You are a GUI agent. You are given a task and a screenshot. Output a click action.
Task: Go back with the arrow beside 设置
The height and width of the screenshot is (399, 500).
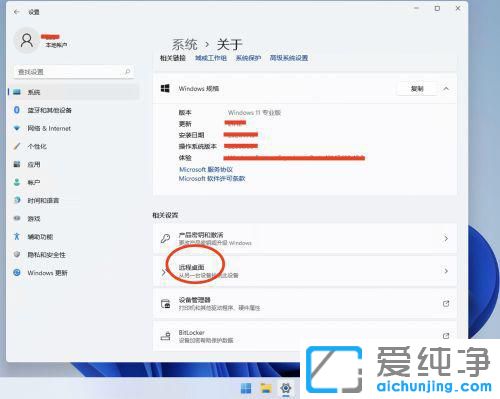click(16, 12)
